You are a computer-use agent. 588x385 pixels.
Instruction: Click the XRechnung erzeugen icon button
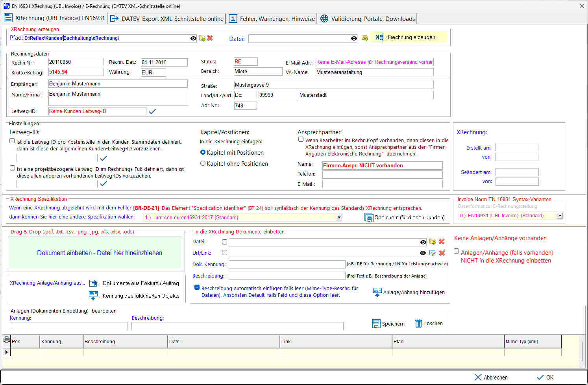(379, 37)
